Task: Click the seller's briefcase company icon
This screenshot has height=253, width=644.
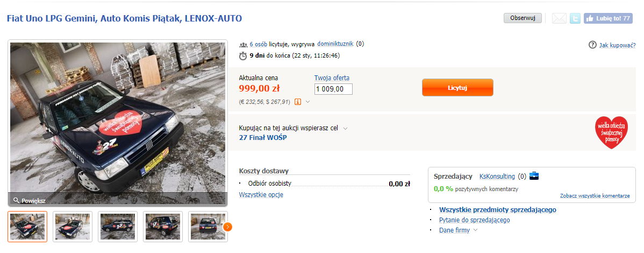Action: (x=534, y=175)
